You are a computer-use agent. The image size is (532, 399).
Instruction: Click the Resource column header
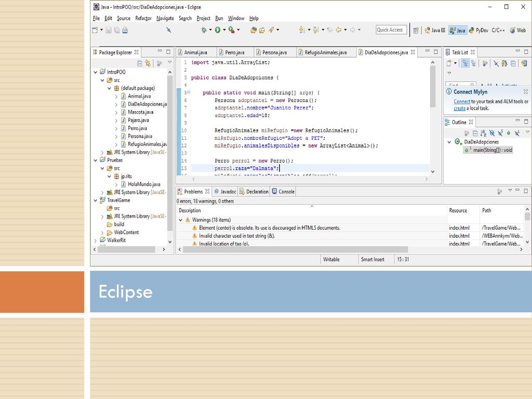(458, 211)
